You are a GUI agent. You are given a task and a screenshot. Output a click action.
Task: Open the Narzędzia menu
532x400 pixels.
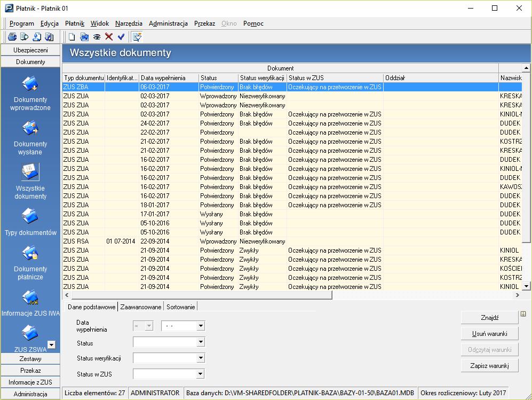(x=129, y=23)
